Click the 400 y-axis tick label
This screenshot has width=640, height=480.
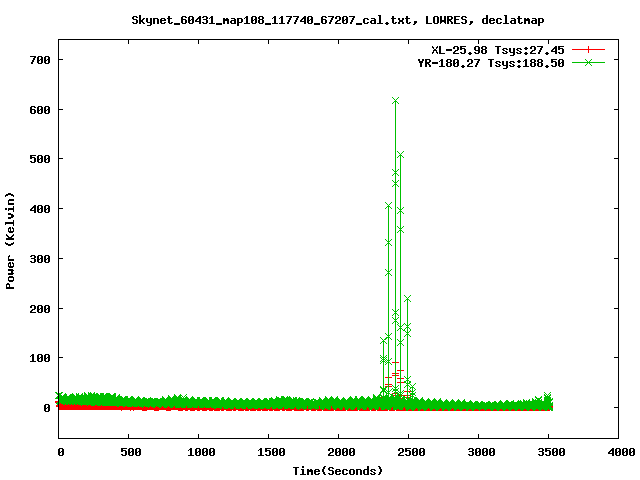click(40, 209)
